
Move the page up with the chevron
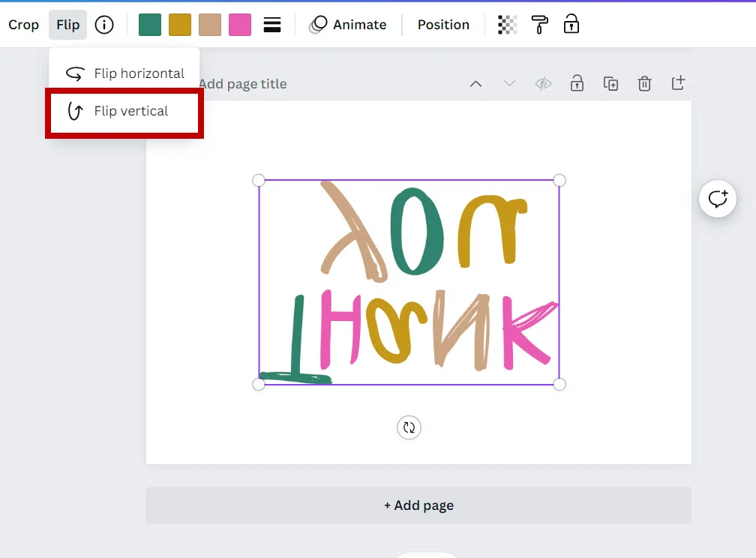coord(475,83)
